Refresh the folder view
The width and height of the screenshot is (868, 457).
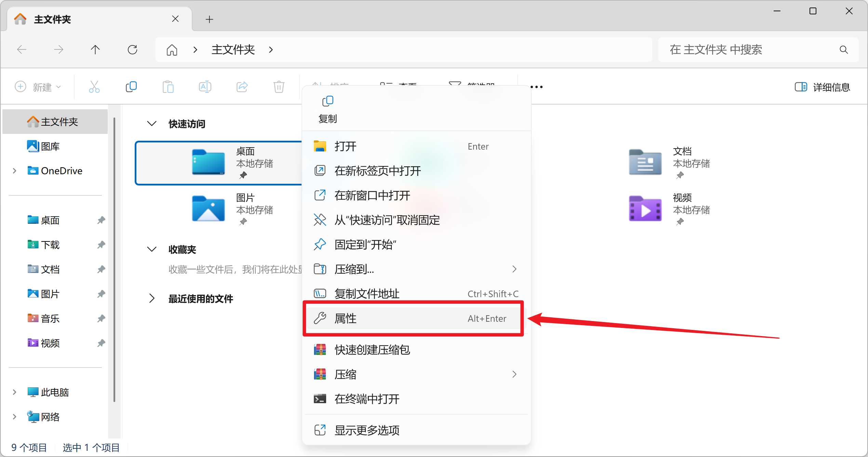132,50
